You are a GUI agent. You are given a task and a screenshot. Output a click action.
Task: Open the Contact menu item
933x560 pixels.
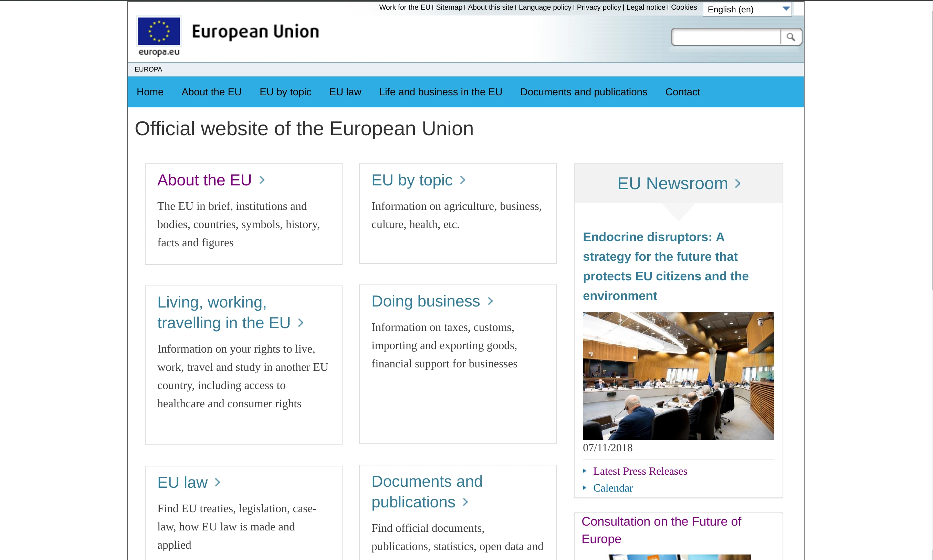pos(682,92)
